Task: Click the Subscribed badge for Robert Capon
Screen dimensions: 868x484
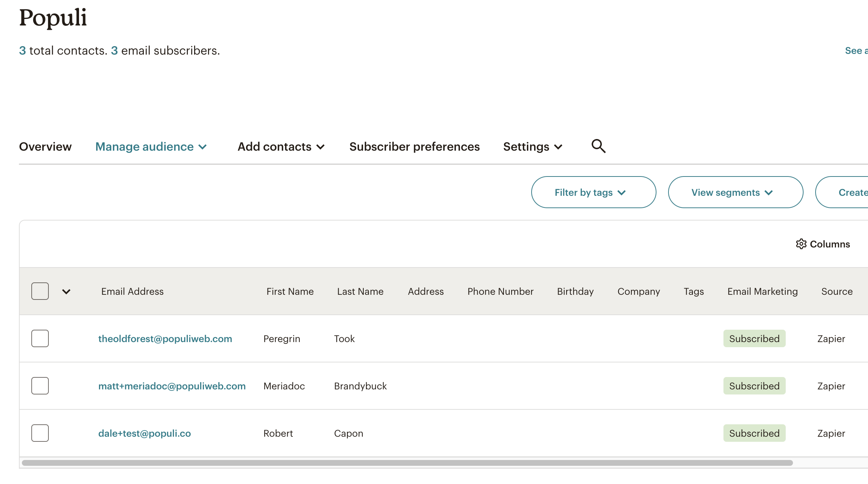Action: coord(754,433)
